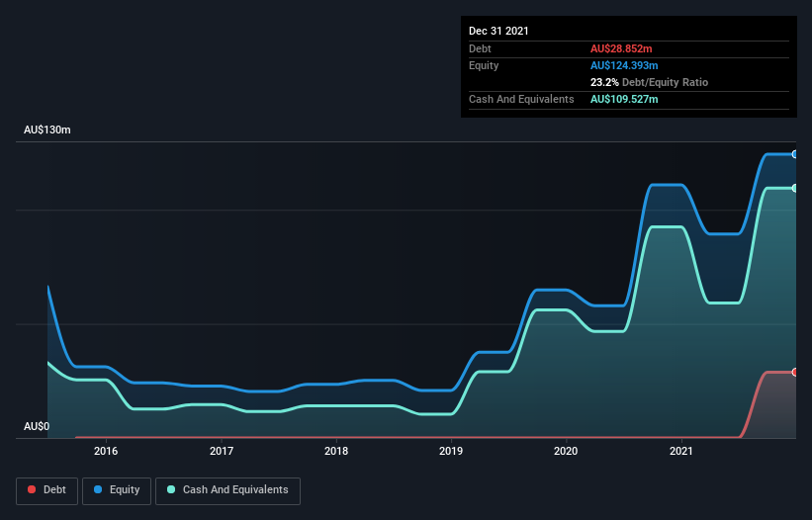
Task: Click the AU$130m axis label
Action: coord(47,130)
